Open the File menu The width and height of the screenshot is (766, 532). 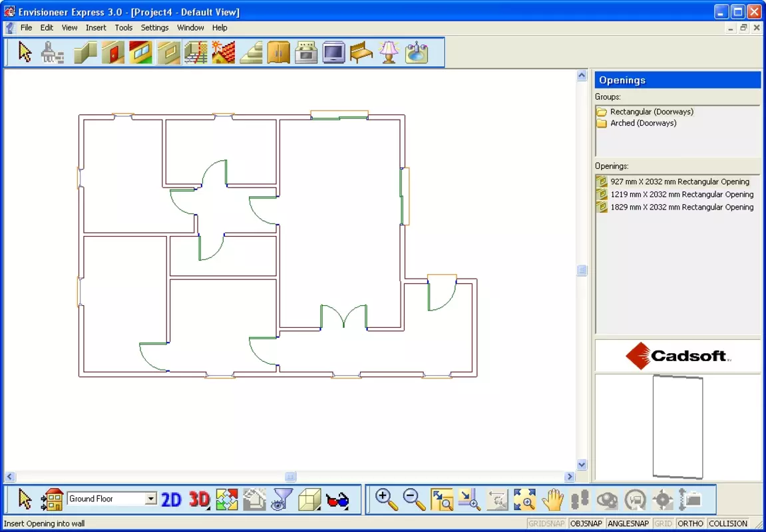pyautogui.click(x=27, y=28)
